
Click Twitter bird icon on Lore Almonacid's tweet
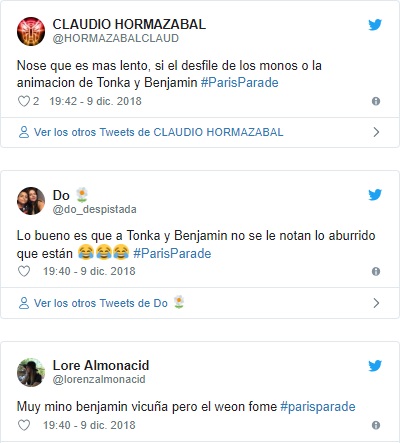[375, 366]
